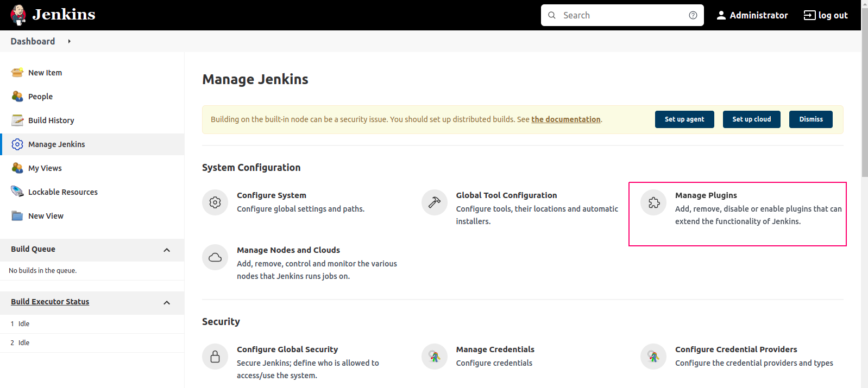Screen dimensions: 868x388
Task: Open Manage Nodes and Clouds
Action: coord(288,250)
